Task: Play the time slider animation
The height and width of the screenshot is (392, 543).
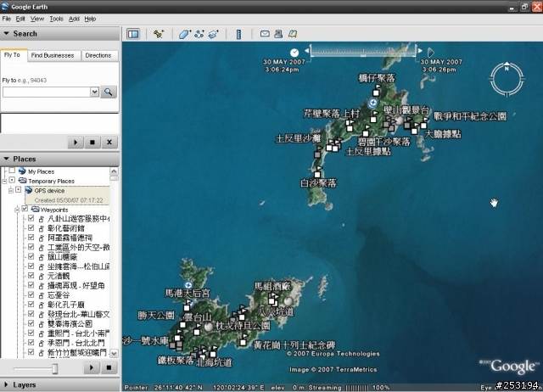Action: pyautogui.click(x=430, y=53)
